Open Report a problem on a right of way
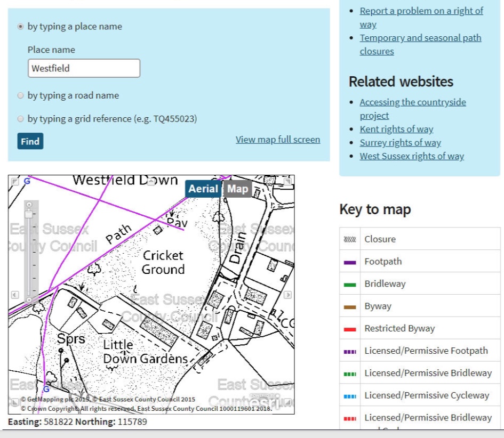Image resolution: width=504 pixels, height=438 pixels. (421, 18)
